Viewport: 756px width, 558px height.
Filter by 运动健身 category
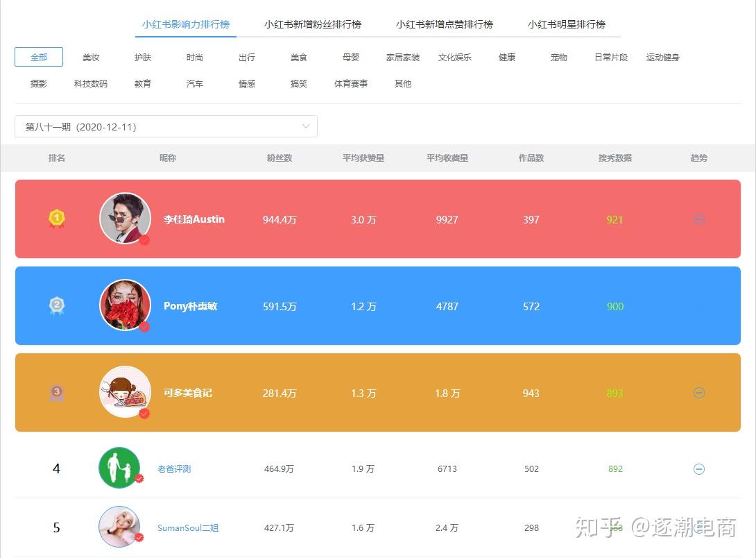point(662,58)
